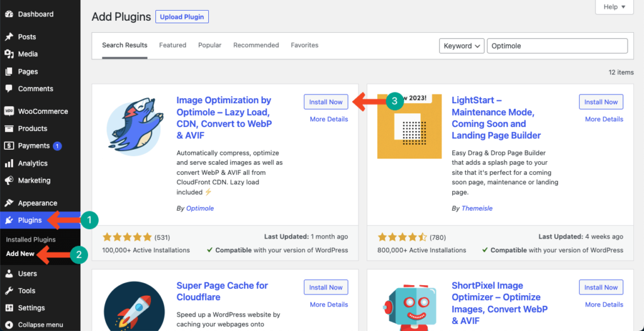
Task: Install the LightStart plugin now
Action: coord(601,102)
